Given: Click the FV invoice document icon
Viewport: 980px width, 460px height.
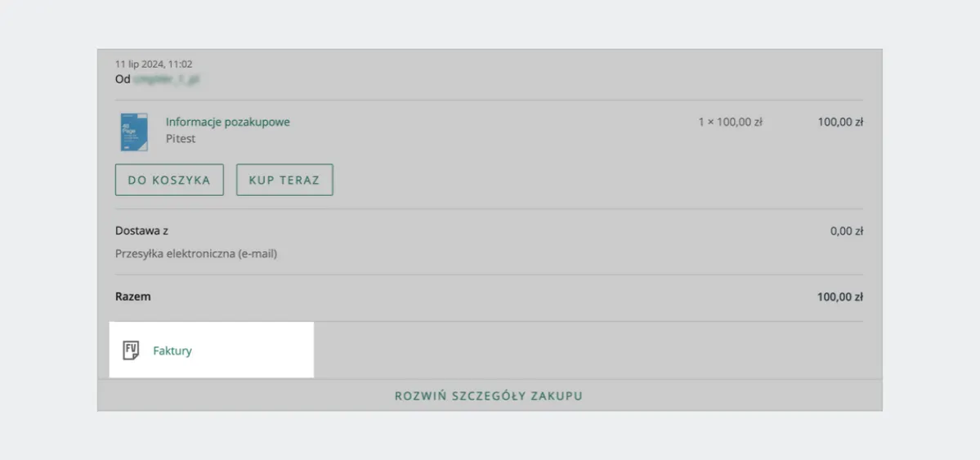Looking at the screenshot, I should click(131, 351).
